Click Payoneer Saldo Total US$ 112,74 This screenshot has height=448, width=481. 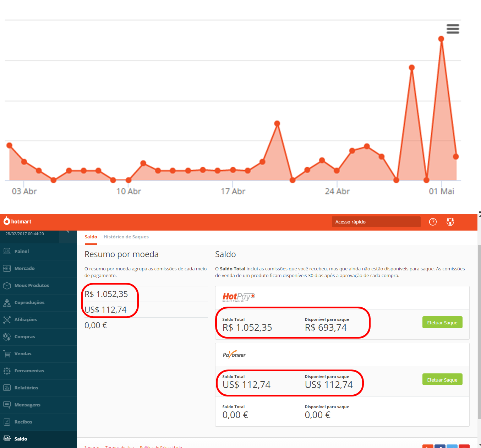[x=246, y=385]
